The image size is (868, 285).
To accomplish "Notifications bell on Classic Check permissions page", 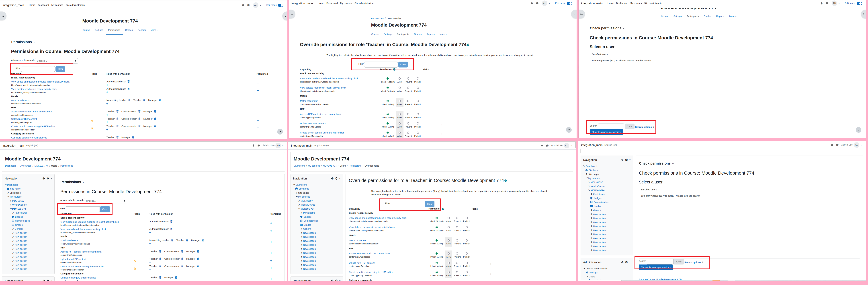I will pos(832,145).
